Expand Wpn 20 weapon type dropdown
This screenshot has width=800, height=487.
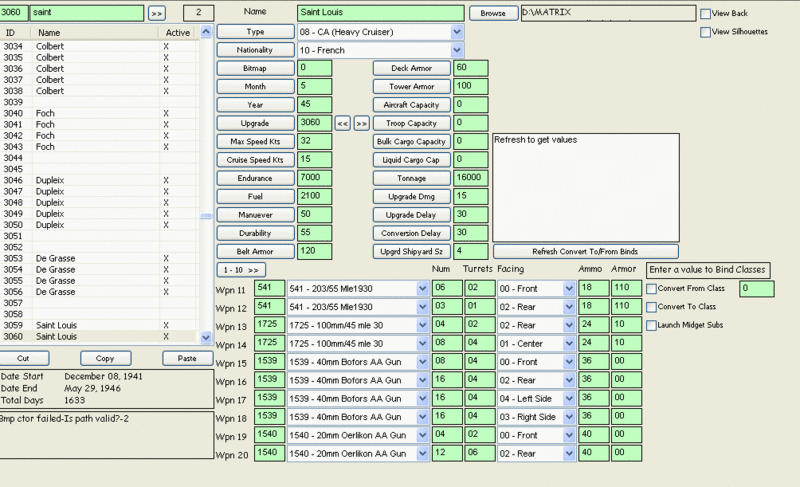[x=422, y=453]
